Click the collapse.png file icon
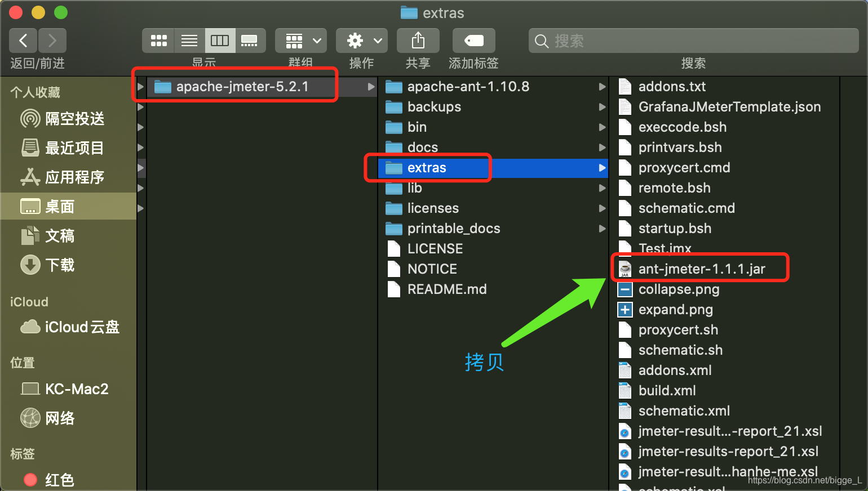 [625, 289]
